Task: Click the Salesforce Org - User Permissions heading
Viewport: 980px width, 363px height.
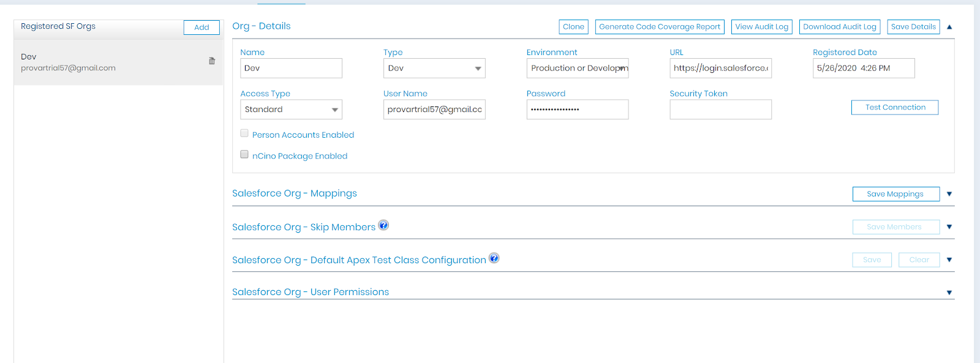Action: [311, 292]
